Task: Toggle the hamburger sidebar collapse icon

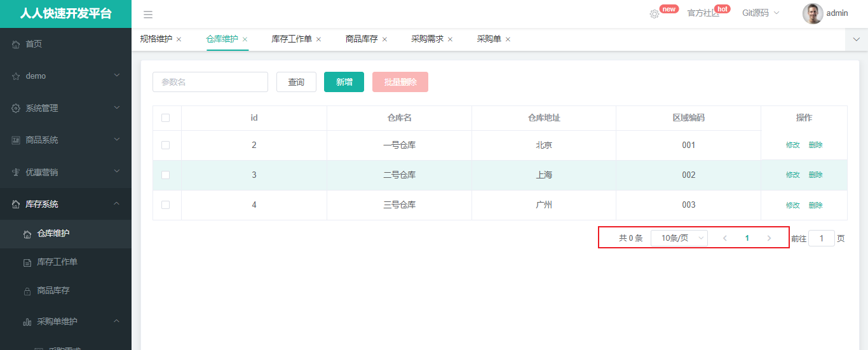Action: [148, 15]
